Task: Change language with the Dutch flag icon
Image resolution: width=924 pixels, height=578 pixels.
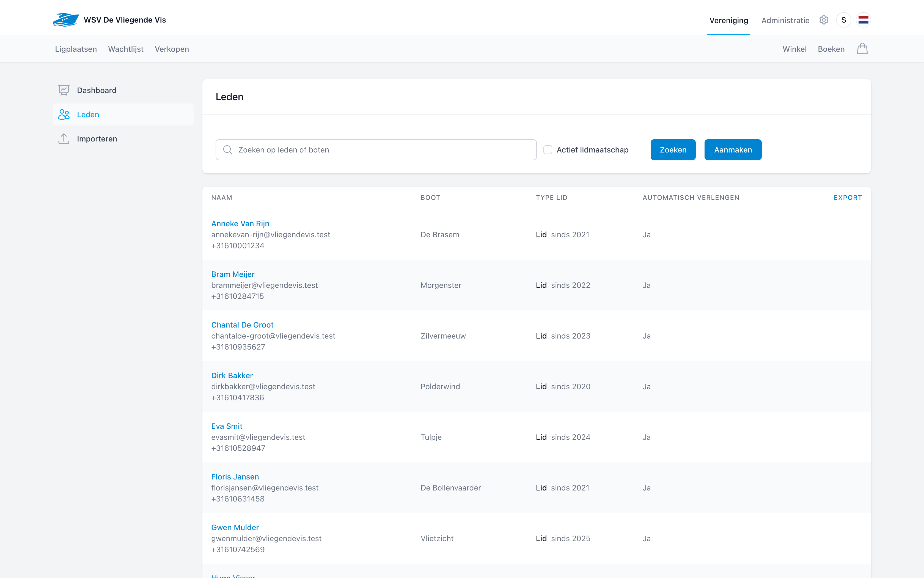Action: click(x=863, y=20)
